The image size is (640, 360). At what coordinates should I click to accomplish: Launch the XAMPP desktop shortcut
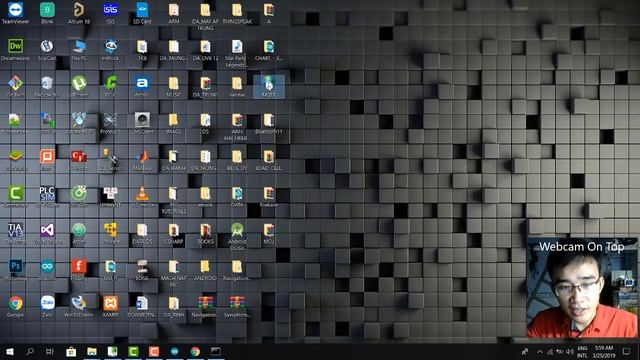[x=111, y=307]
